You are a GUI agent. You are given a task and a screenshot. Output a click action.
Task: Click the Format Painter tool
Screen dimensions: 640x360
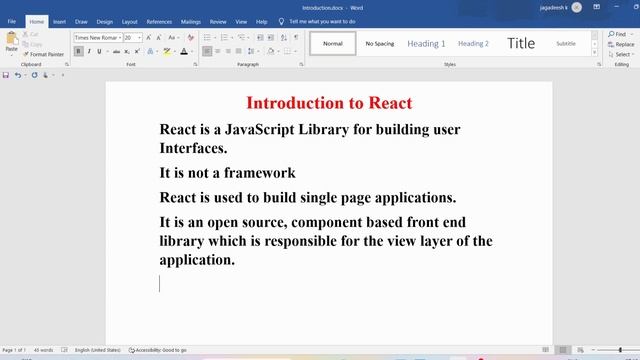43,54
